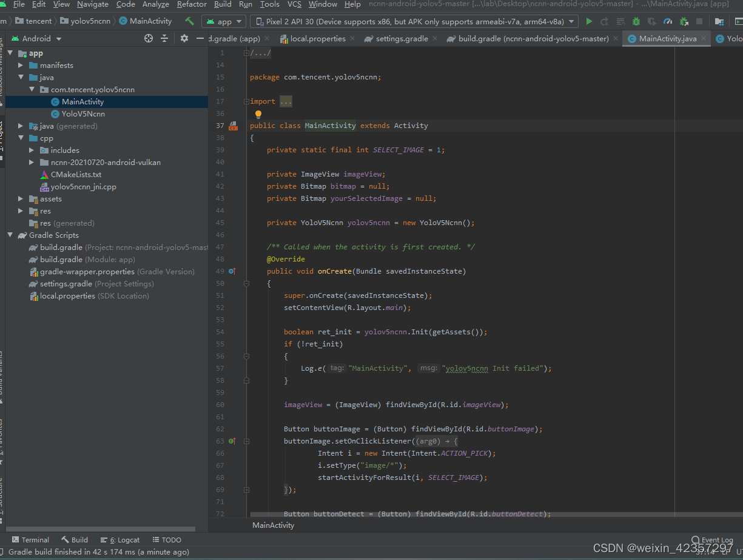The height and width of the screenshot is (560, 743).
Task: Click the yellow intention lightbulb icon
Action: click(x=258, y=114)
